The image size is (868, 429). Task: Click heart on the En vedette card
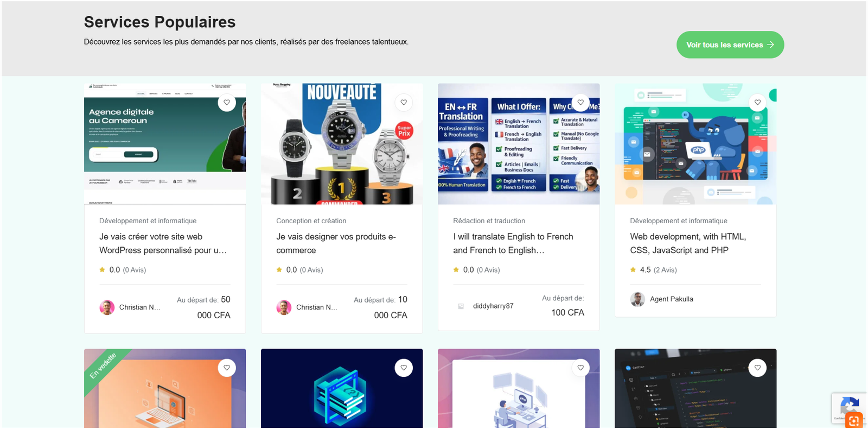[x=227, y=368]
